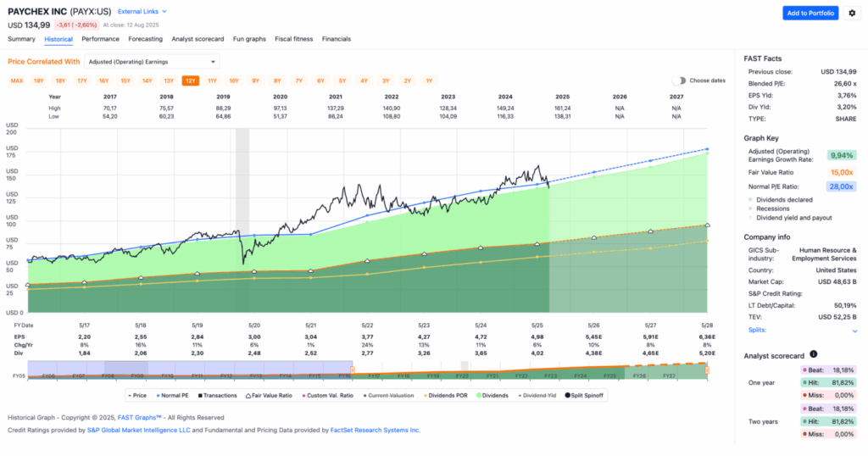This screenshot has width=868, height=456.
Task: Enable the Current Valuation legend item
Action: (388, 395)
